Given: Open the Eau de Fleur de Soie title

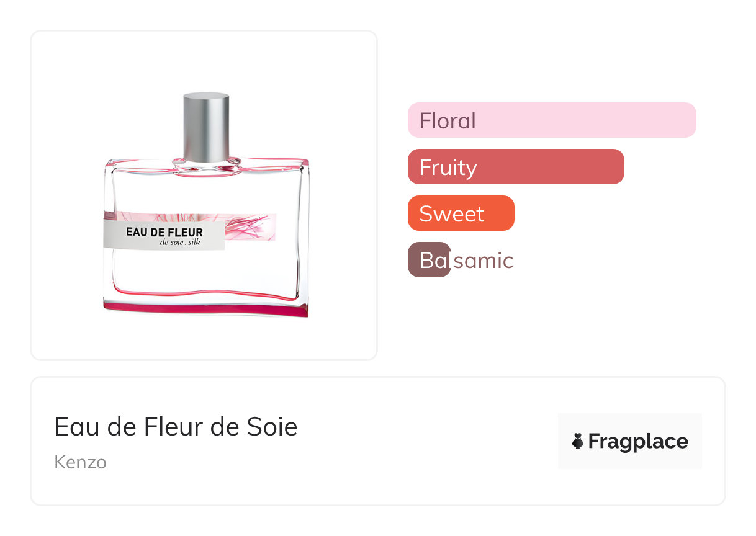Looking at the screenshot, I should tap(176, 427).
